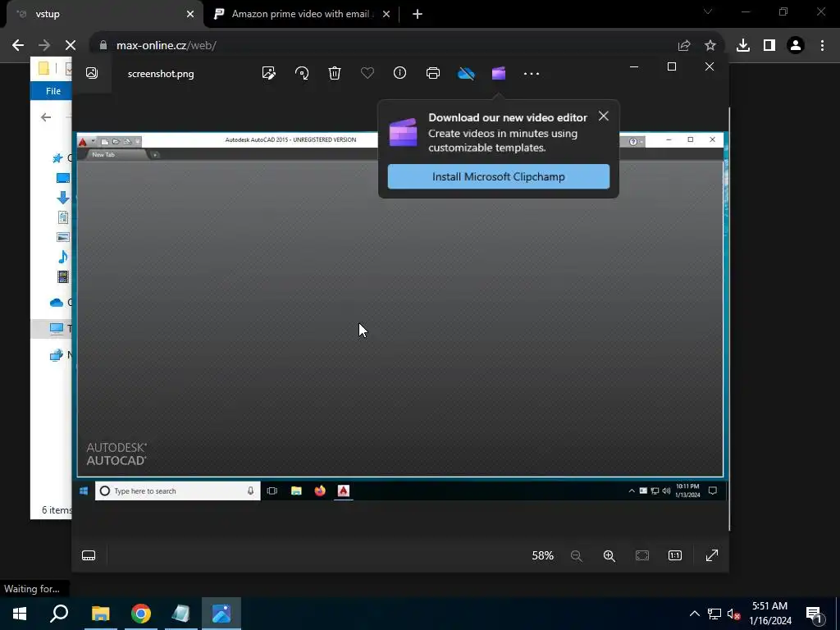Select the Music note item in File Explorer sidebar
Image resolution: width=840 pixels, height=630 pixels.
pos(62,257)
